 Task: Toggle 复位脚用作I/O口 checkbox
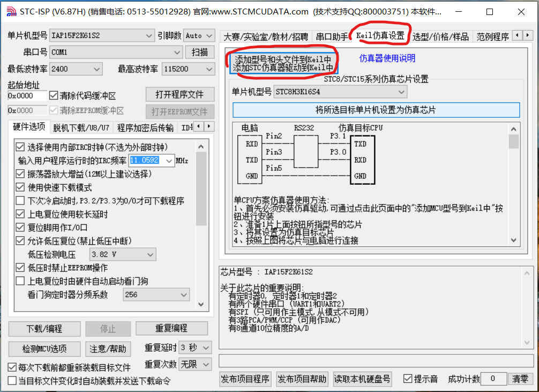point(20,227)
